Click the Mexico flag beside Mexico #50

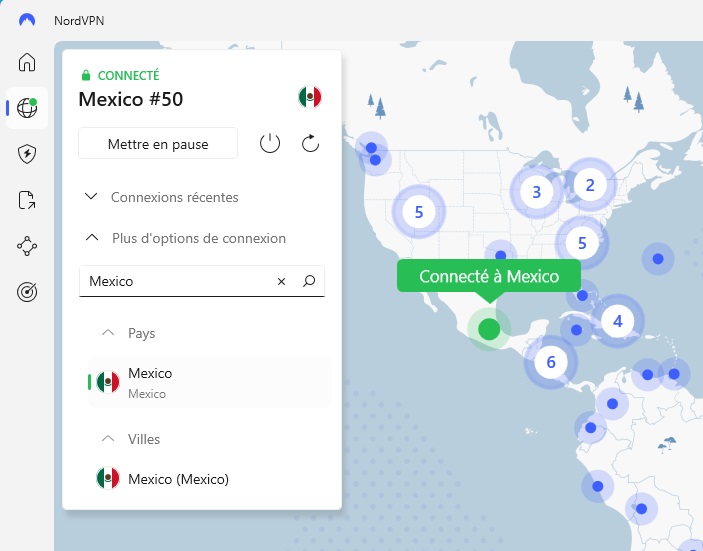[x=310, y=97]
